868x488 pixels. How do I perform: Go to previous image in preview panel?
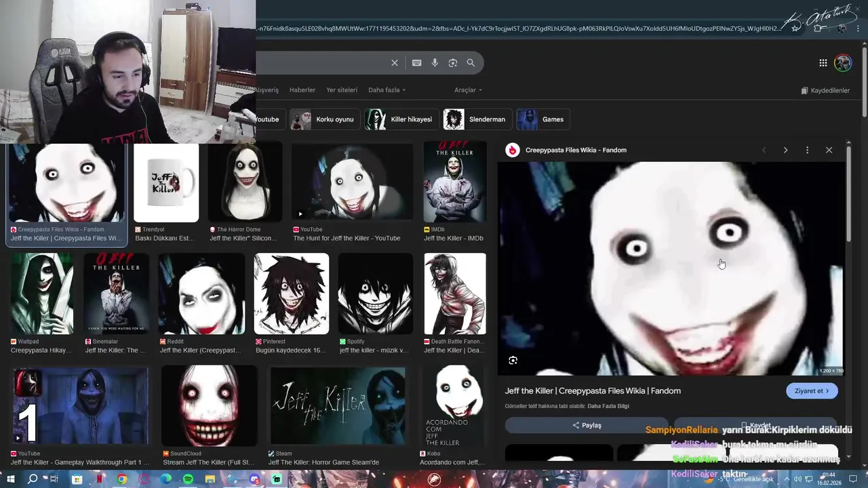764,150
